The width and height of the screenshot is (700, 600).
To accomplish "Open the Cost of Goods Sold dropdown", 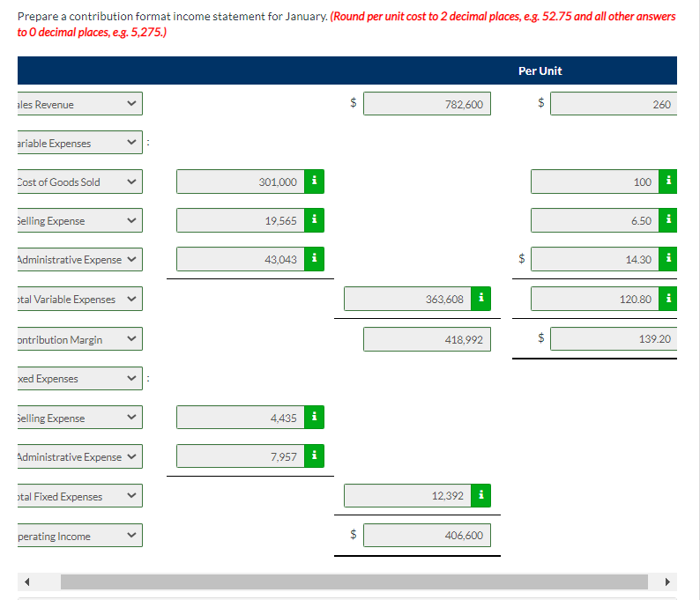I will (80, 181).
